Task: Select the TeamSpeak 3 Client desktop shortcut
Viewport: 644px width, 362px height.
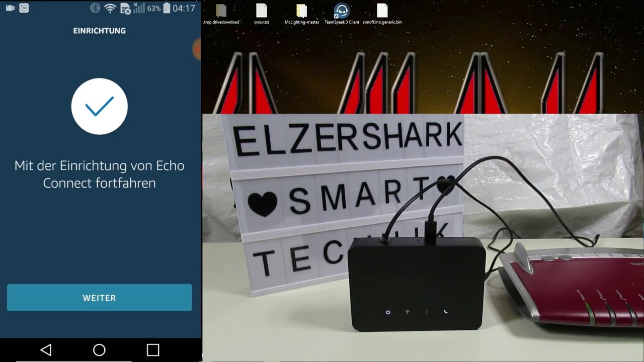Action: point(342,14)
